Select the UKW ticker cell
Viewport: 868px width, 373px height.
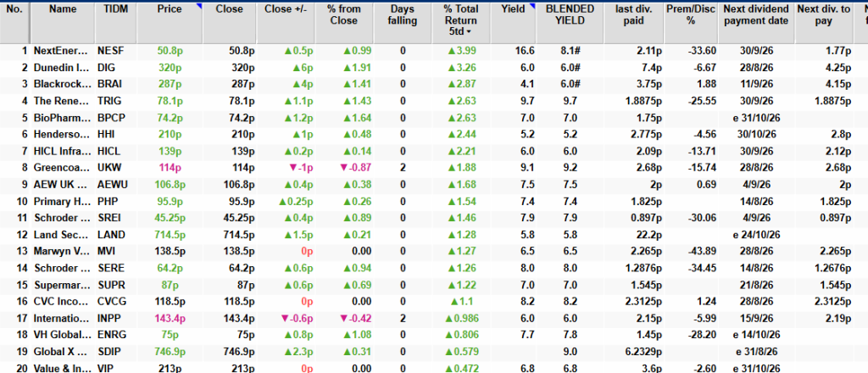click(106, 168)
